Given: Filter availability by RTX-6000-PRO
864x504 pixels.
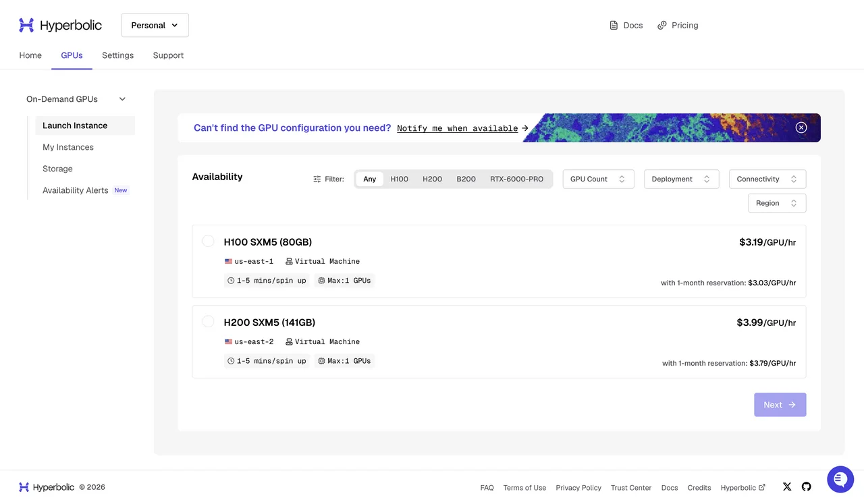Looking at the screenshot, I should [516, 179].
